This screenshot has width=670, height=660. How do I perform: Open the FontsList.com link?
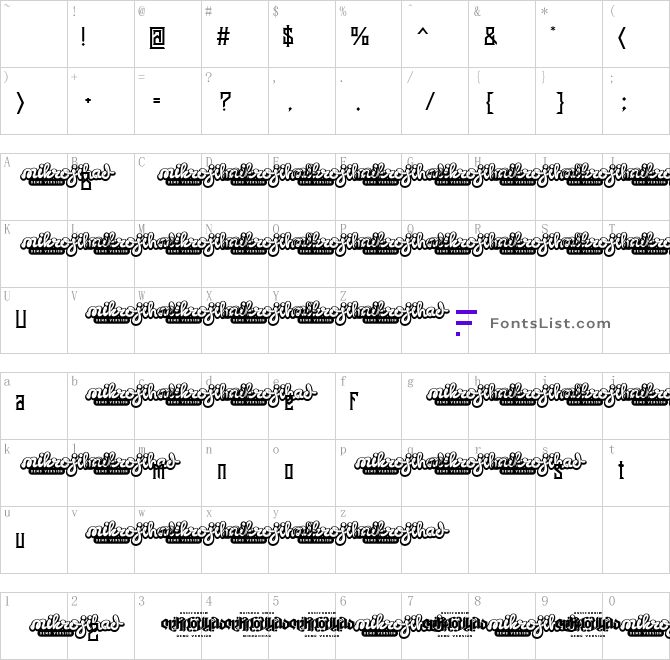pos(549,323)
